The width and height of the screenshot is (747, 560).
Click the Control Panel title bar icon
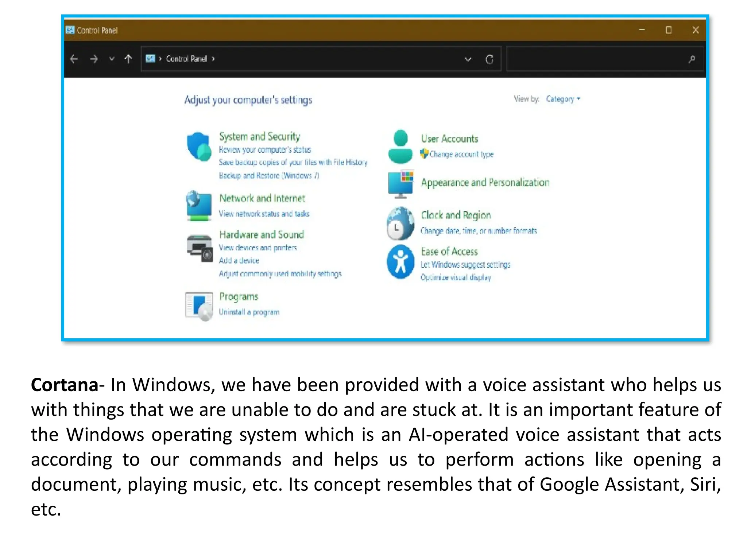(70, 30)
